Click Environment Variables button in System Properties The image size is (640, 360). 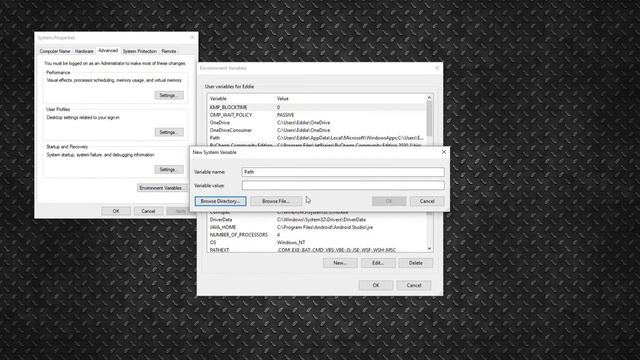pyautogui.click(x=162, y=188)
